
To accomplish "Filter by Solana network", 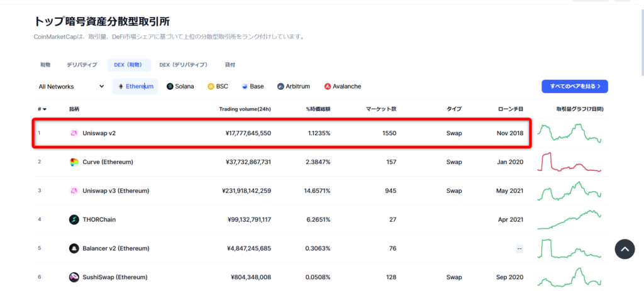I will (180, 87).
